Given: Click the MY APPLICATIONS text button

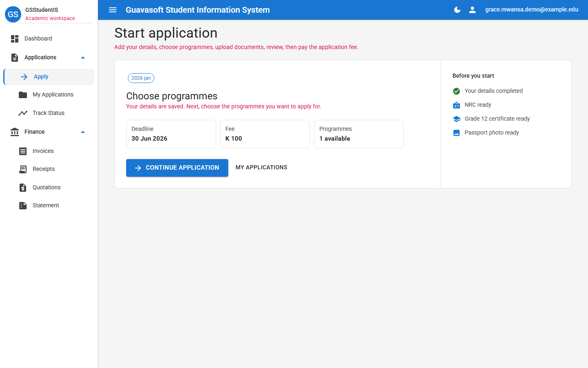Looking at the screenshot, I should click(261, 168).
